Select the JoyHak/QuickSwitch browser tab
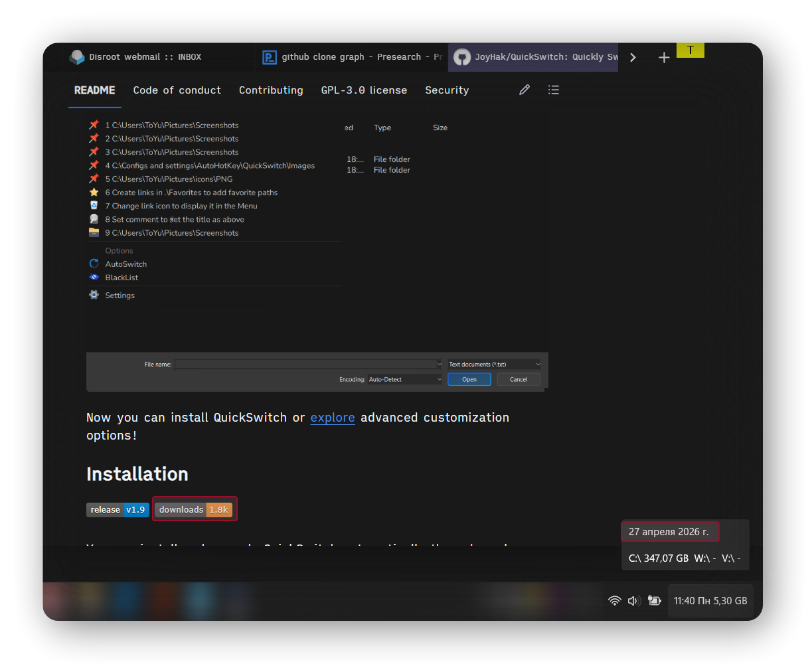The width and height of the screenshot is (812, 670). point(534,57)
